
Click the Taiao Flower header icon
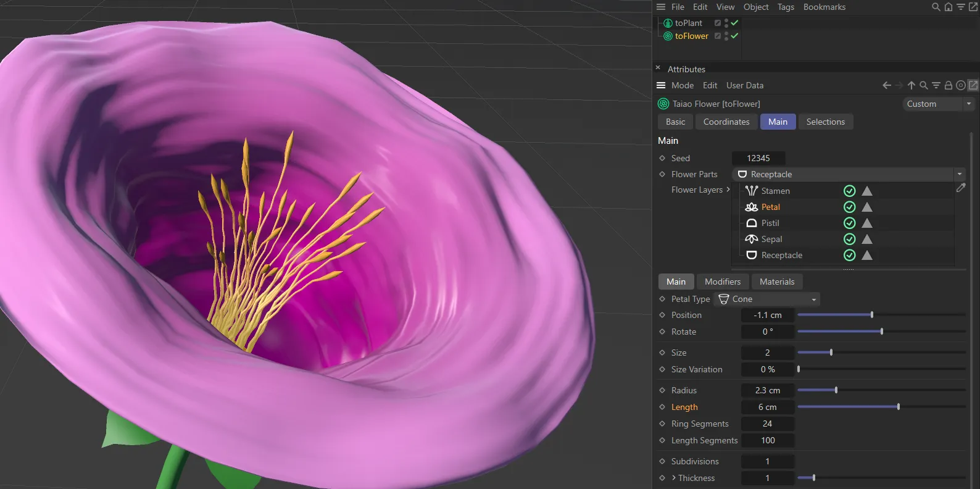(x=663, y=104)
